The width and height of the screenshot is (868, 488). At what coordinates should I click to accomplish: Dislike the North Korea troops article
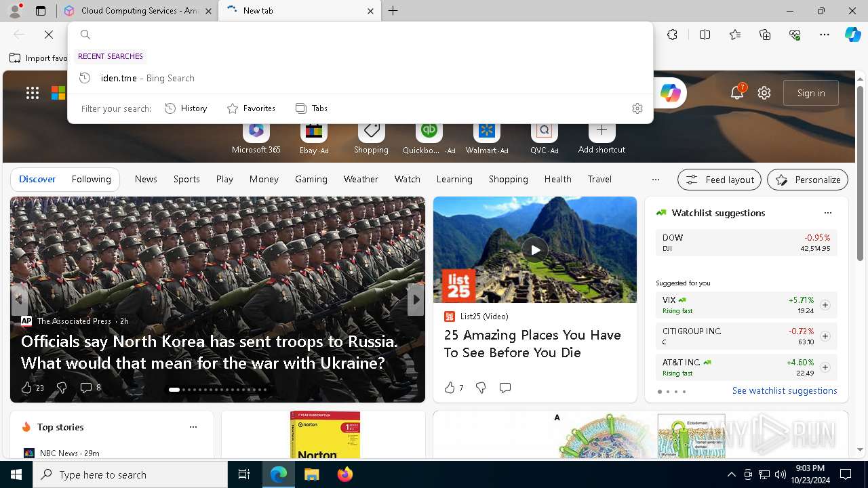pyautogui.click(x=61, y=388)
